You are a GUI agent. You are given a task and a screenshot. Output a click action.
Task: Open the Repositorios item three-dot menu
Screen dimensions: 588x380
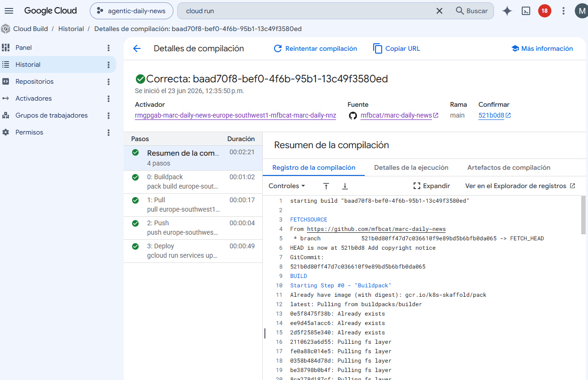(x=109, y=82)
